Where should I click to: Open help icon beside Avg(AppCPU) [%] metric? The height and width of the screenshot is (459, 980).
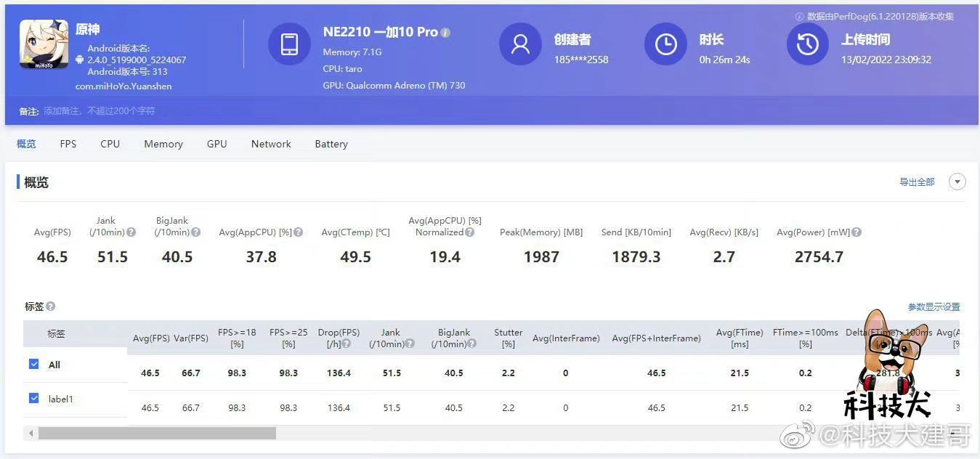(299, 232)
